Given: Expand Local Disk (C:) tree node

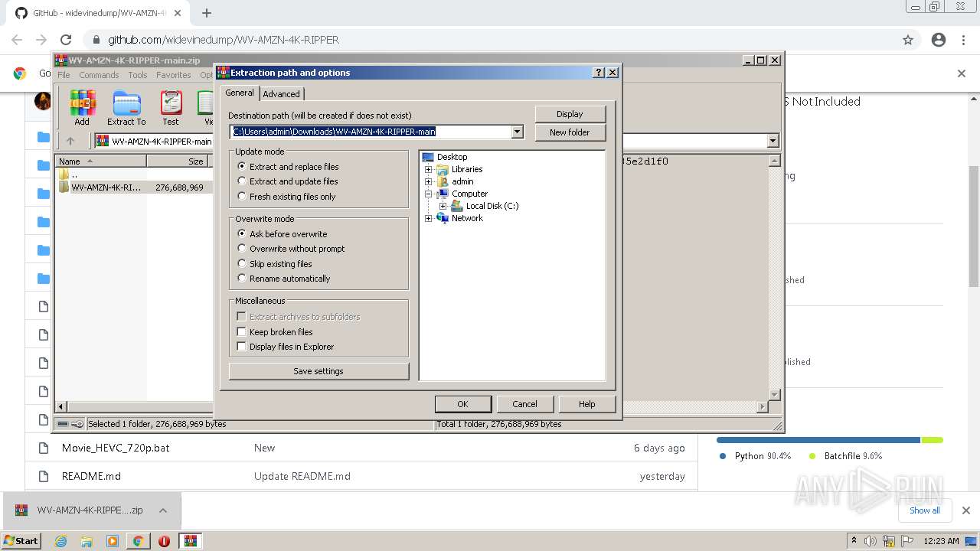Looking at the screenshot, I should (x=443, y=206).
